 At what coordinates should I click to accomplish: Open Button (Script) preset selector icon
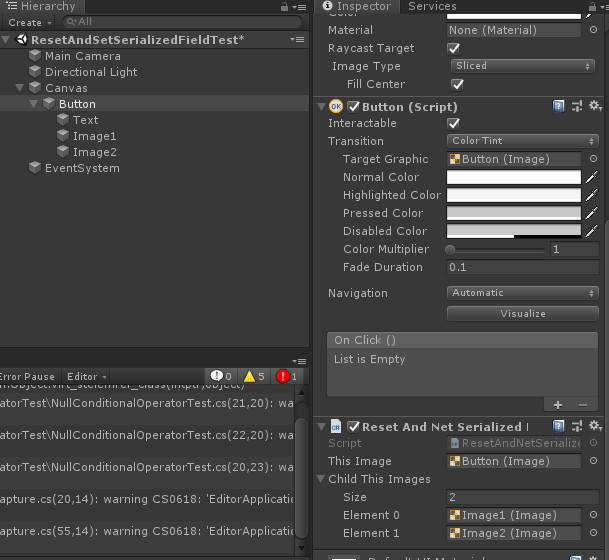[577, 106]
